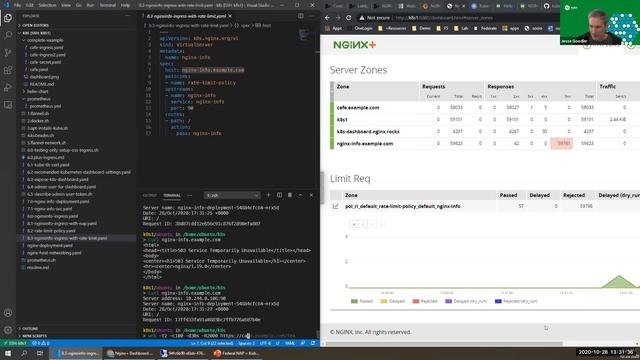Toggle Delayed (dry_run) series in legend
Viewport: 640px width, 360px height.
(x=466, y=301)
